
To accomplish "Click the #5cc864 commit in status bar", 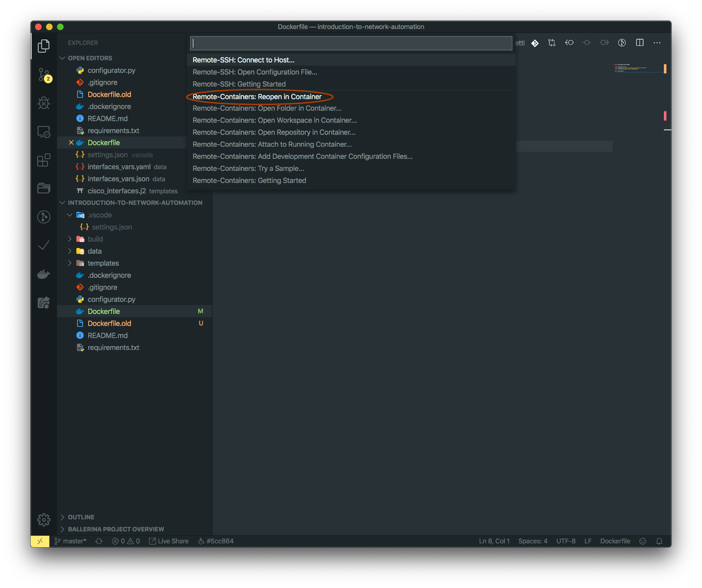I will (x=216, y=541).
